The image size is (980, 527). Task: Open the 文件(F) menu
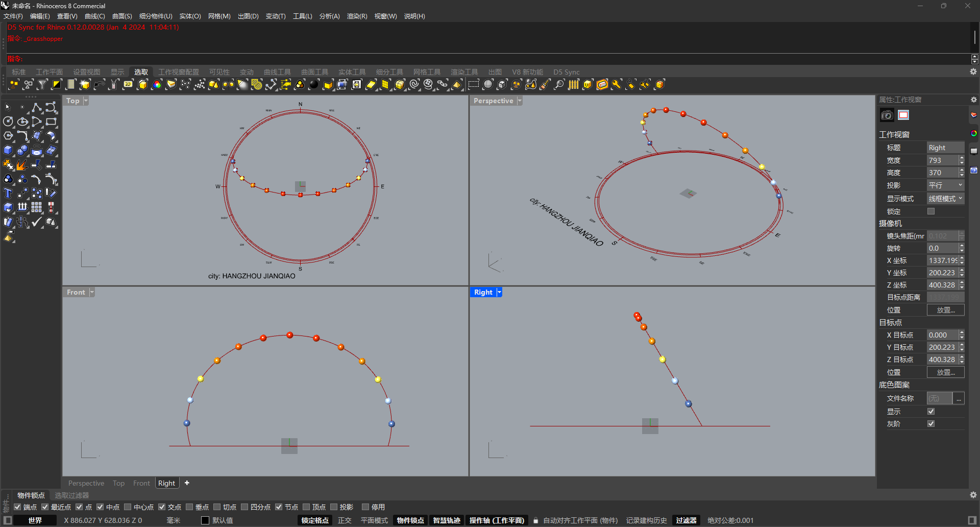13,16
